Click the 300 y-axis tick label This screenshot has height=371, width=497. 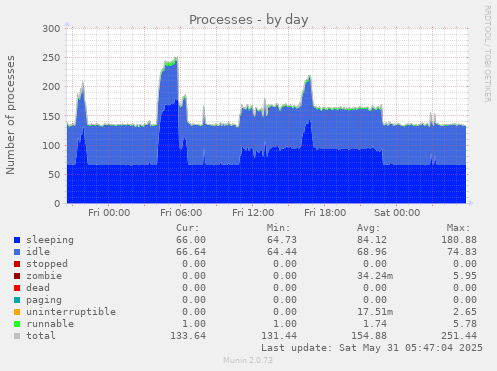(51, 29)
